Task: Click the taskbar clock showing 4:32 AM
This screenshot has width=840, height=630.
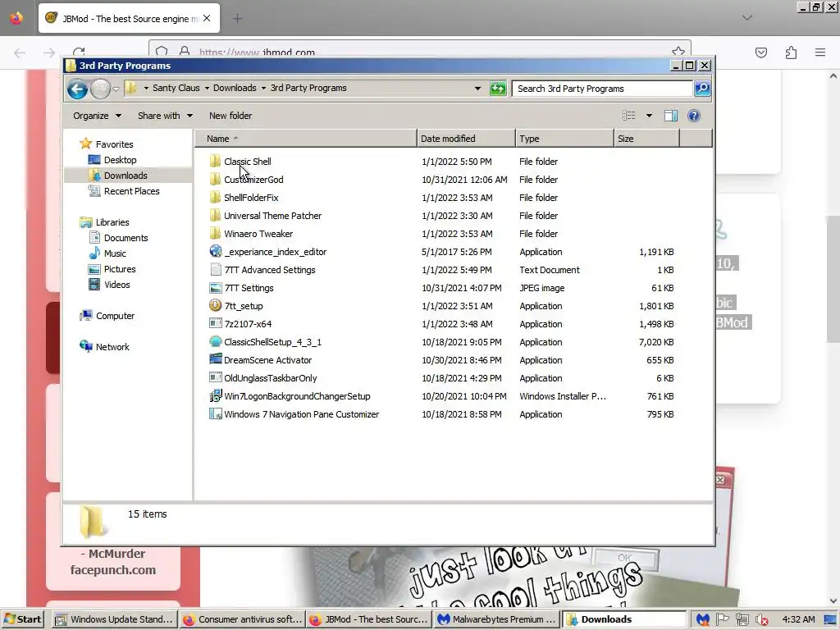Action: tap(798, 619)
